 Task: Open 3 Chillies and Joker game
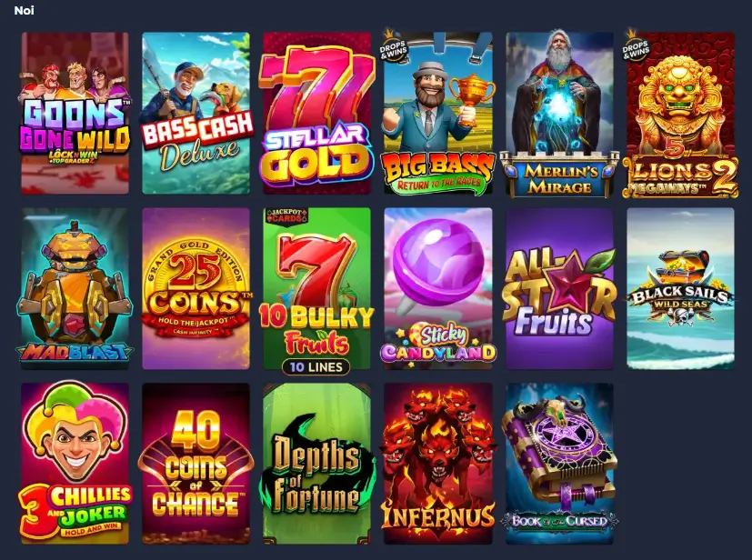[75, 464]
